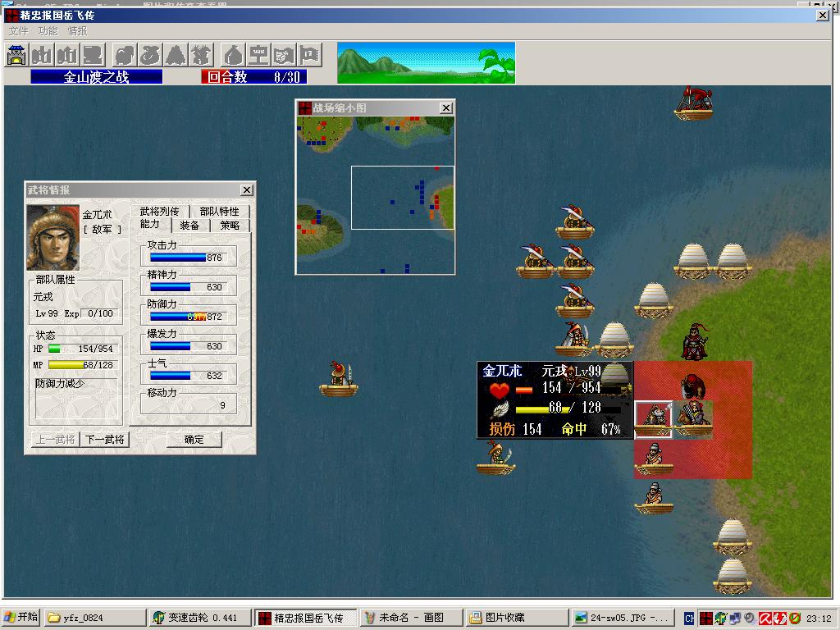Confirm with the 确定 button
The height and width of the screenshot is (630, 840).
tap(194, 440)
